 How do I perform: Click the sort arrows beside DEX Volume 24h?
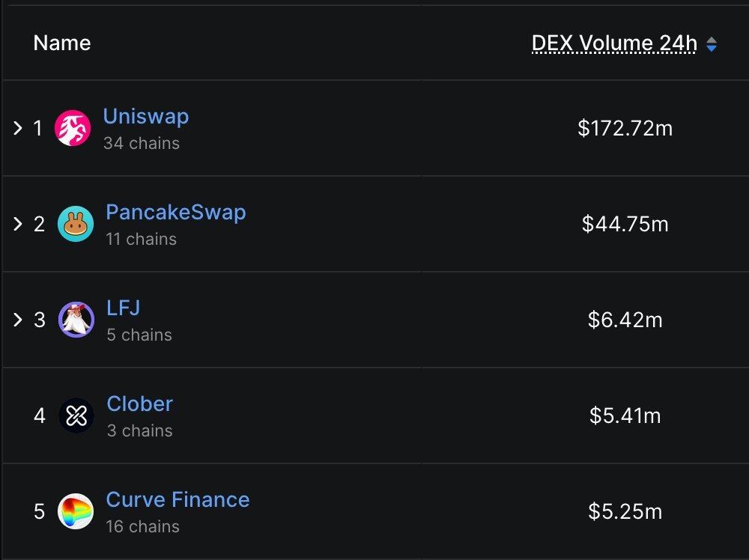[x=712, y=44]
